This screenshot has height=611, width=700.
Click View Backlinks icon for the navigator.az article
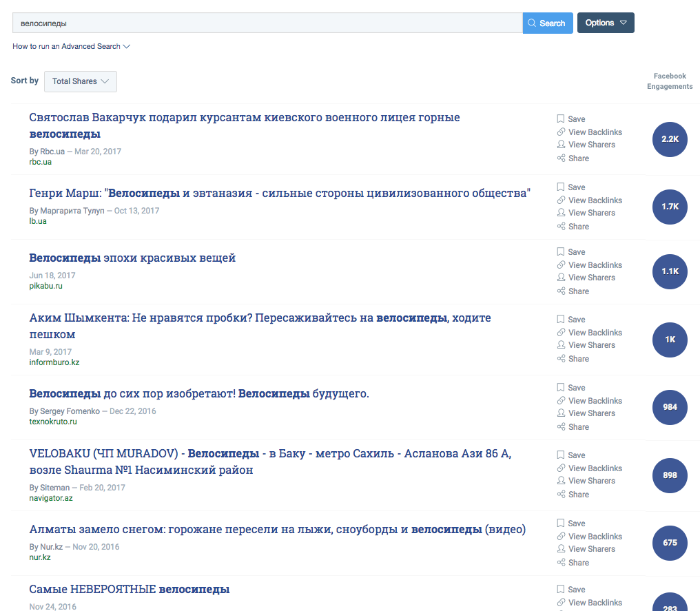coord(561,468)
